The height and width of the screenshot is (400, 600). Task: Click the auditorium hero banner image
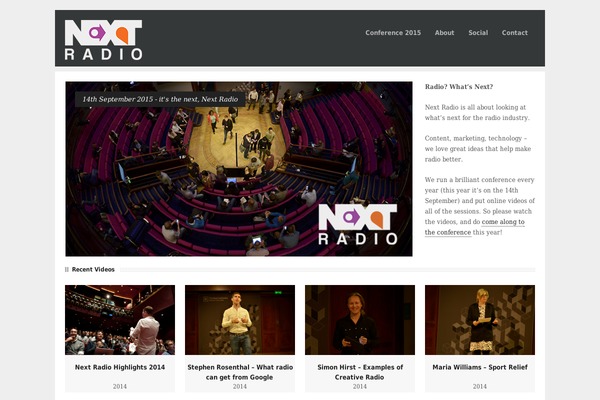click(239, 169)
